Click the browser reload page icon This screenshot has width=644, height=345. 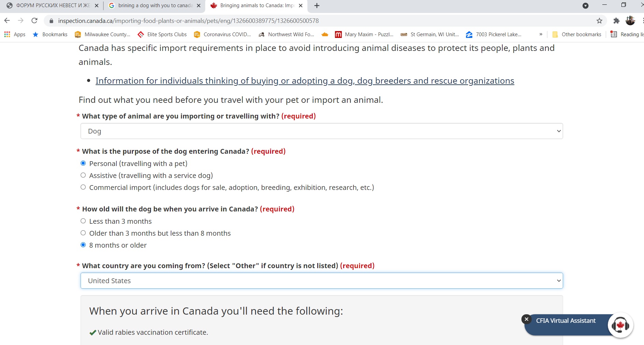34,21
